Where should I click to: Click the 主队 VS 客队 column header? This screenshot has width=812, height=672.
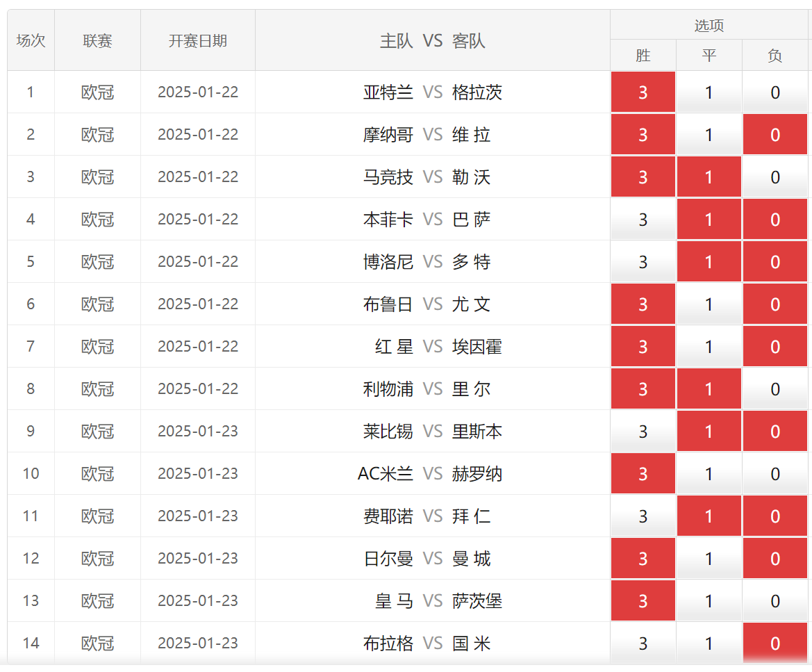click(x=433, y=40)
